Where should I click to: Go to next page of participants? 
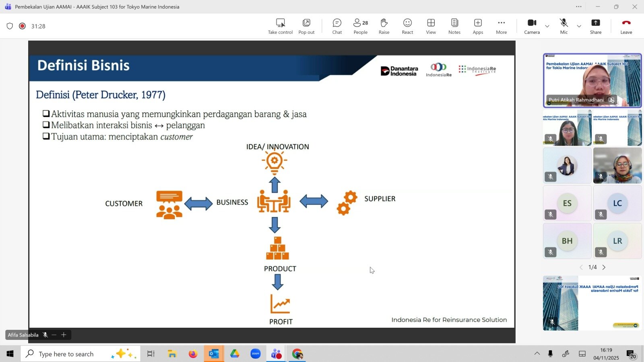tap(604, 267)
